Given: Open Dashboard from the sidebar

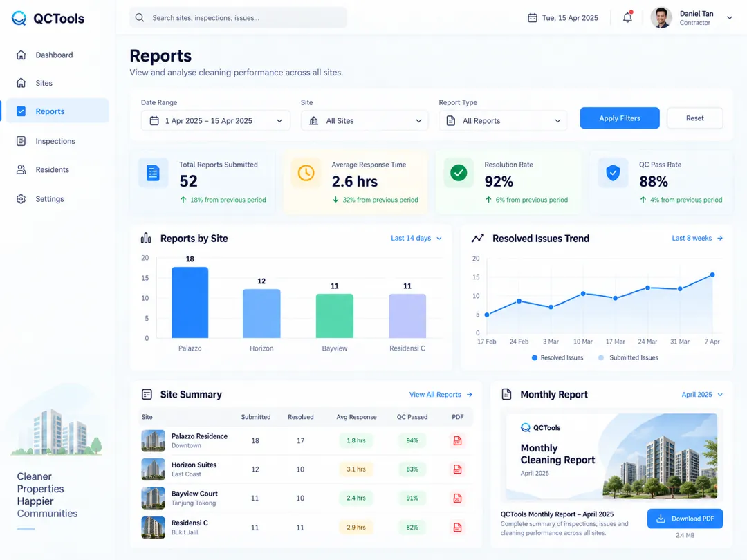Looking at the screenshot, I should 57,55.
